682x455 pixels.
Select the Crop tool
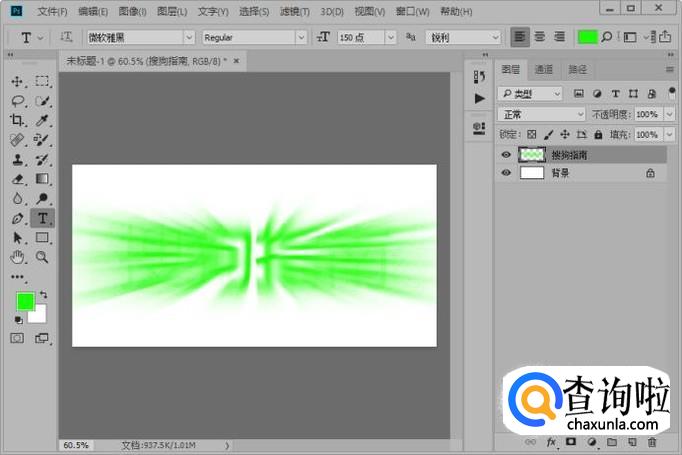click(17, 120)
